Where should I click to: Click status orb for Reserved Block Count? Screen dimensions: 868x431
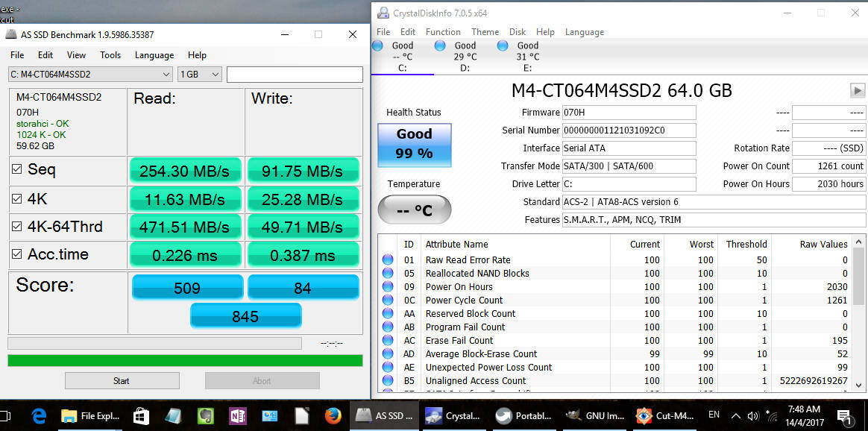click(x=388, y=314)
